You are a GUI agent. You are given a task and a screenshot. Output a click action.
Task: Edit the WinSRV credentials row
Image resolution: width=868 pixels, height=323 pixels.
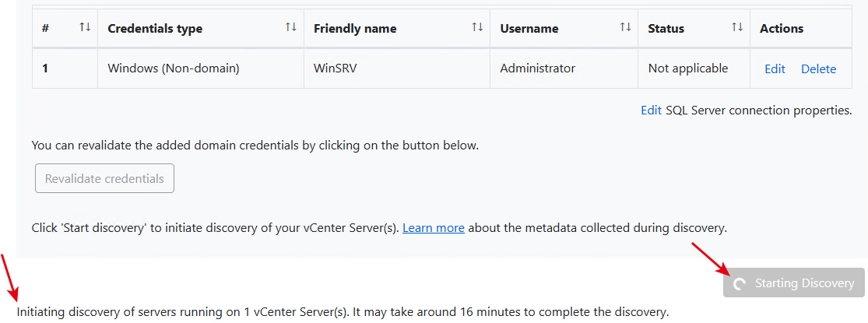(775, 68)
